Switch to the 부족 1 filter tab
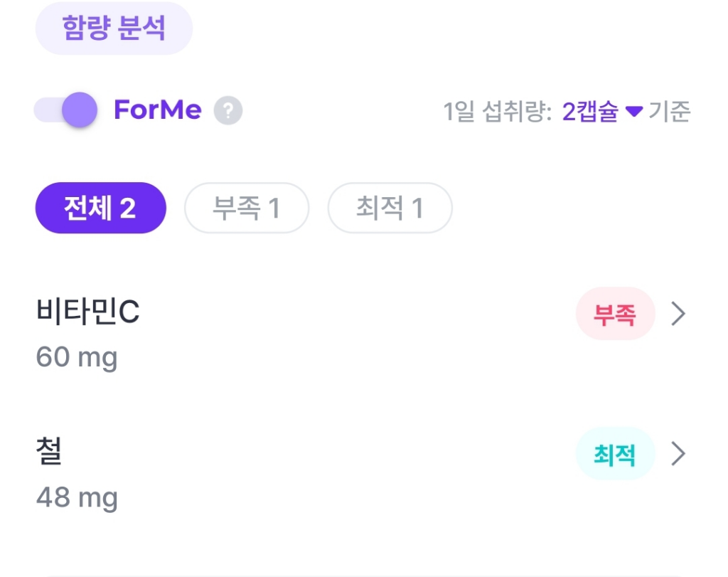 [246, 208]
